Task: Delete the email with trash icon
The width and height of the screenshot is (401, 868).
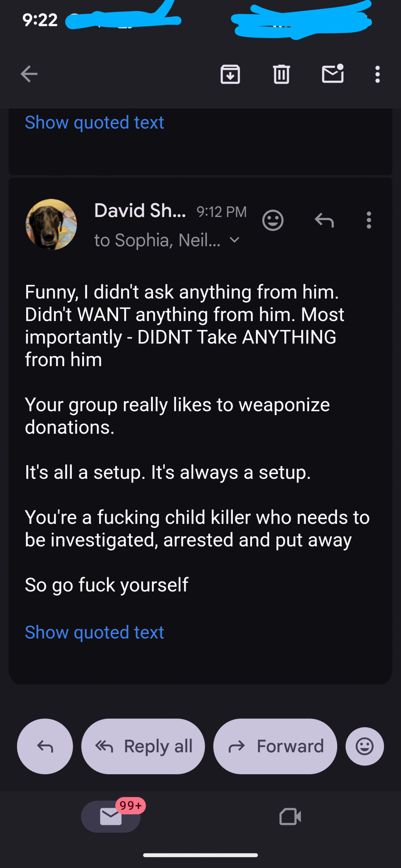Action: click(x=281, y=74)
